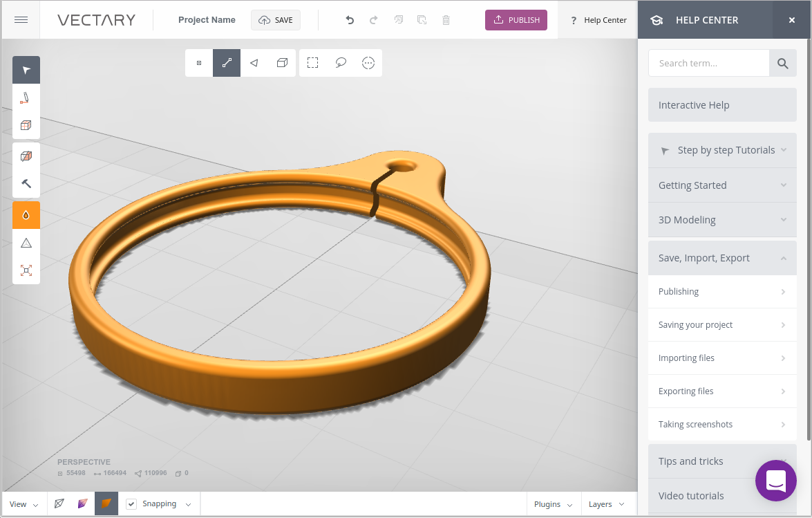This screenshot has width=812, height=518.
Task: Select the edge selection mode icon
Action: tap(227, 63)
